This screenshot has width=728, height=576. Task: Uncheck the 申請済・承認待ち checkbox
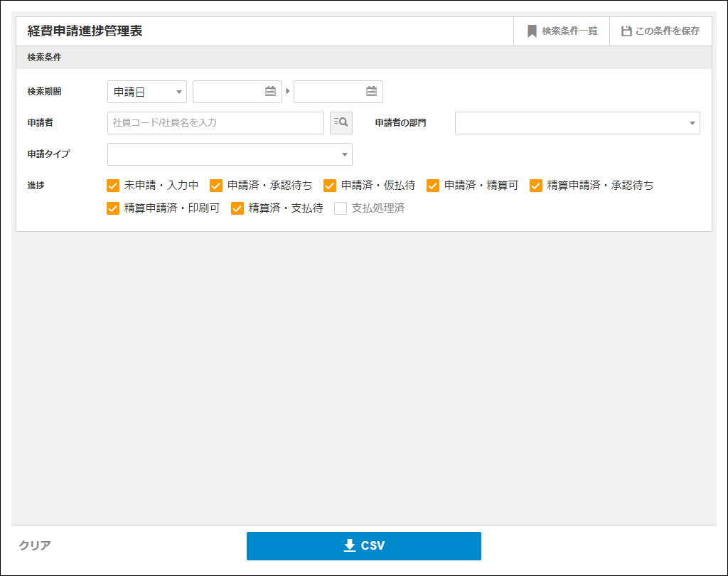click(216, 186)
